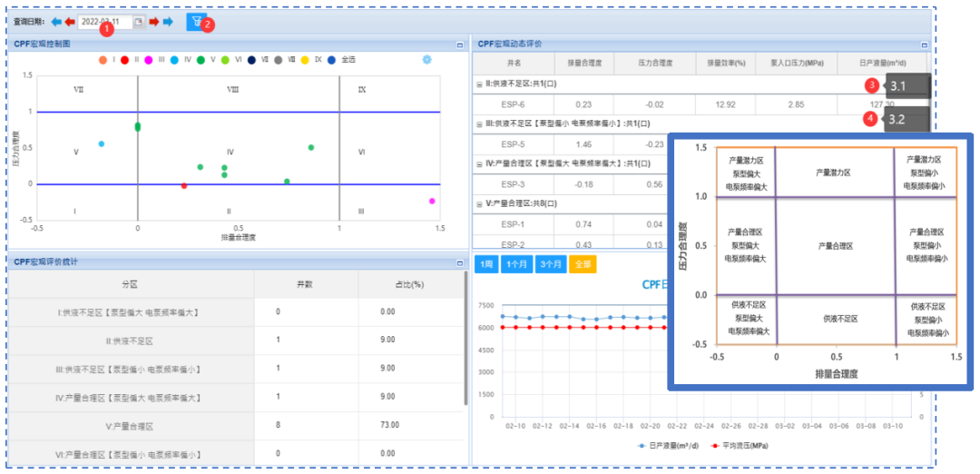Collapse the II:供液不足区 group row

pos(479,84)
